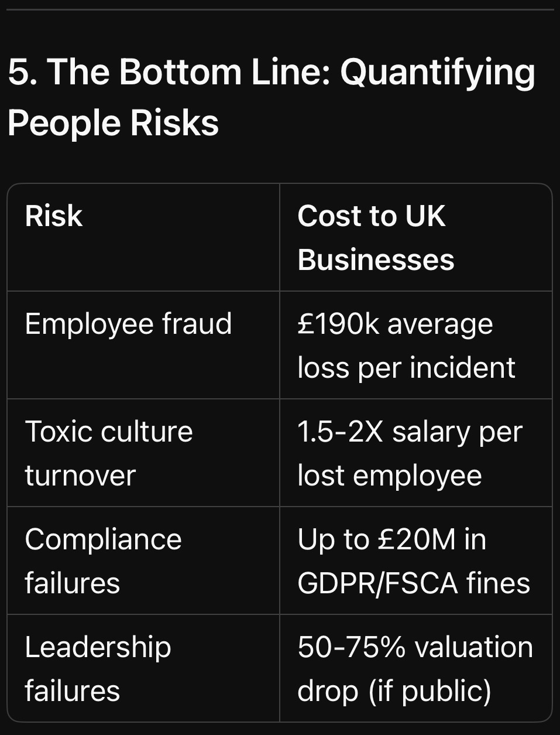Select the "Cost to UK Businesses" header
This screenshot has height=735, width=560.
point(375,237)
